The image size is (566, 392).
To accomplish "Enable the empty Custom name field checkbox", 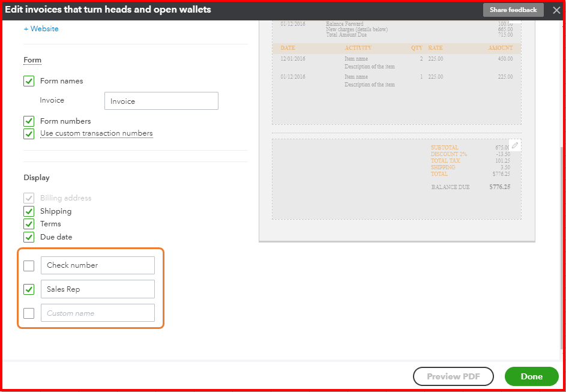I will pos(29,313).
